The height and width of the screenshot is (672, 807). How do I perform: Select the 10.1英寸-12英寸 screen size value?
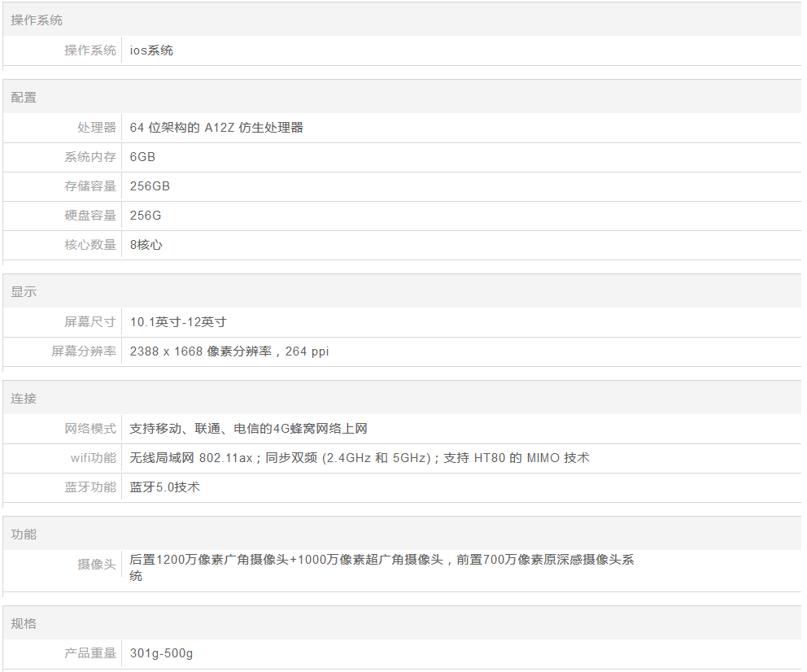point(178,322)
